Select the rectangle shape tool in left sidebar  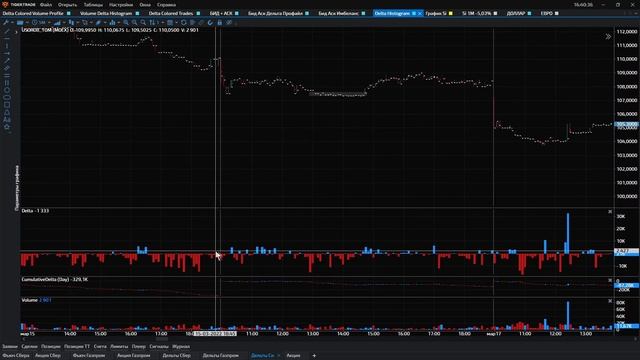click(7, 105)
